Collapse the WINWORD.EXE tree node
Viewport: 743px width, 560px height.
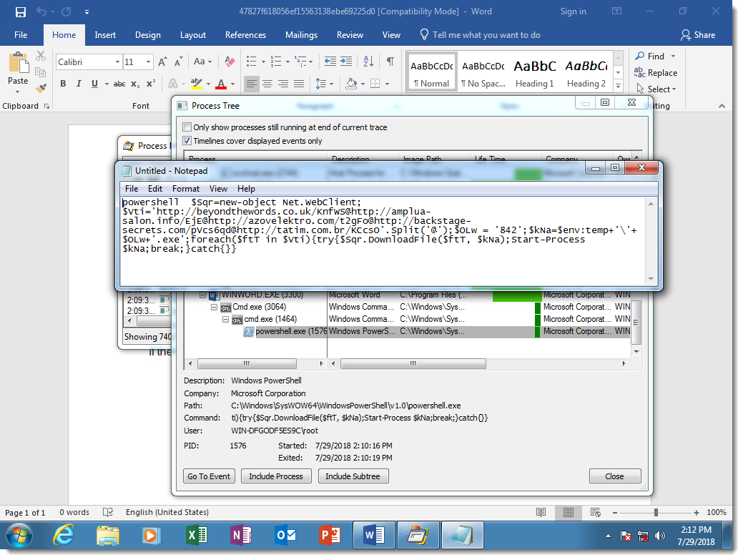click(203, 295)
